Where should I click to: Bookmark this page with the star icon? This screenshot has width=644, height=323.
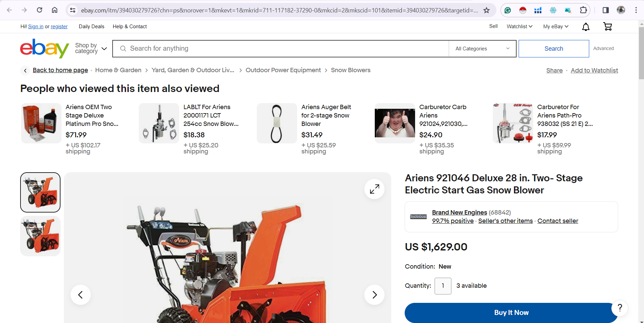click(486, 10)
